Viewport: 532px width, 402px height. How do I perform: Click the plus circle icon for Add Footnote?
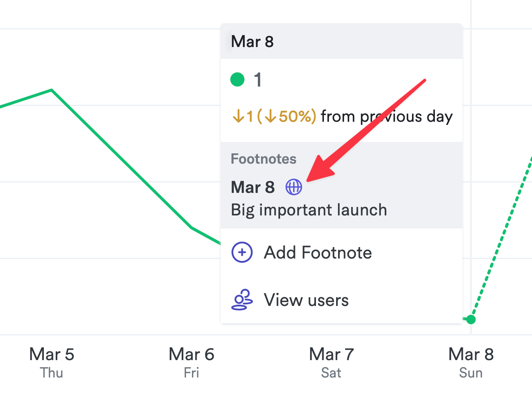pyautogui.click(x=242, y=252)
